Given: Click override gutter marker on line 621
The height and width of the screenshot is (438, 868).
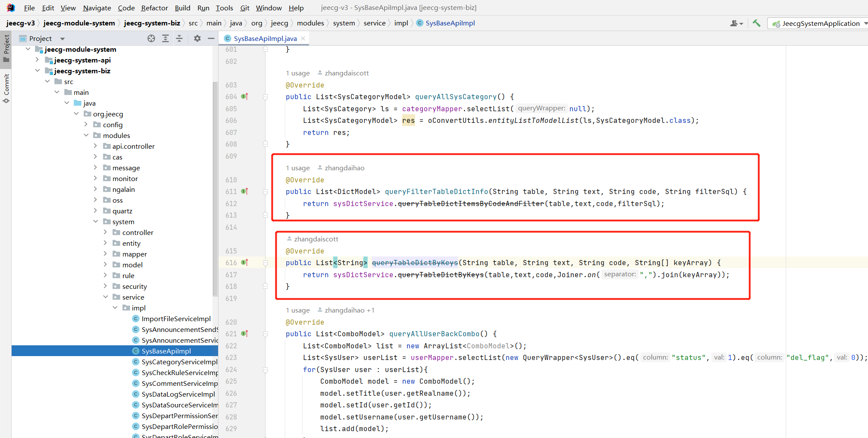Looking at the screenshot, I should 245,334.
